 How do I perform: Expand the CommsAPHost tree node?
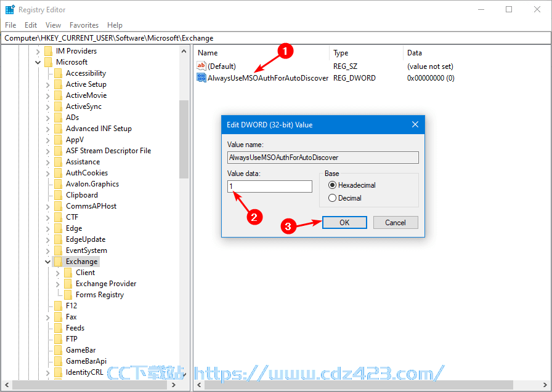[x=48, y=206]
